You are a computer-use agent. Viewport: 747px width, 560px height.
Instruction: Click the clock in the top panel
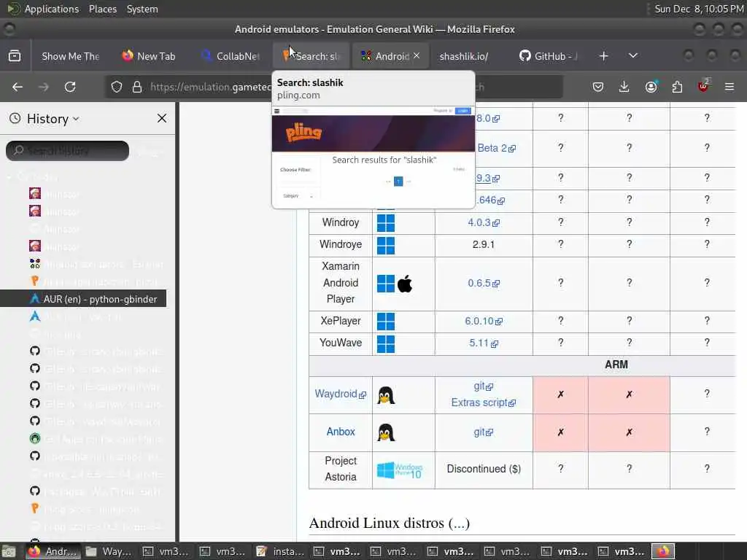pyautogui.click(x=699, y=9)
